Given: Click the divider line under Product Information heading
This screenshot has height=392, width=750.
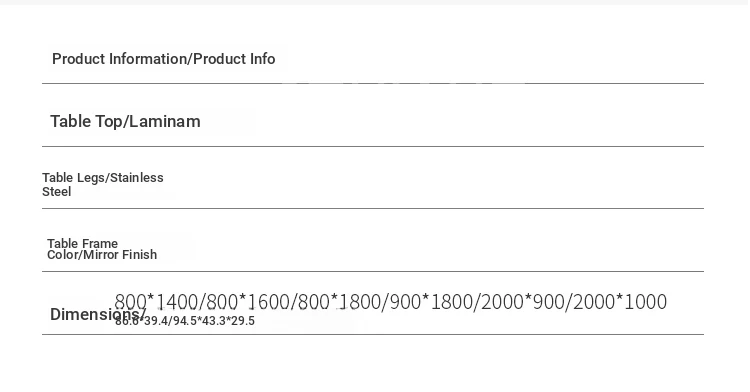Looking at the screenshot, I should click(x=373, y=83).
